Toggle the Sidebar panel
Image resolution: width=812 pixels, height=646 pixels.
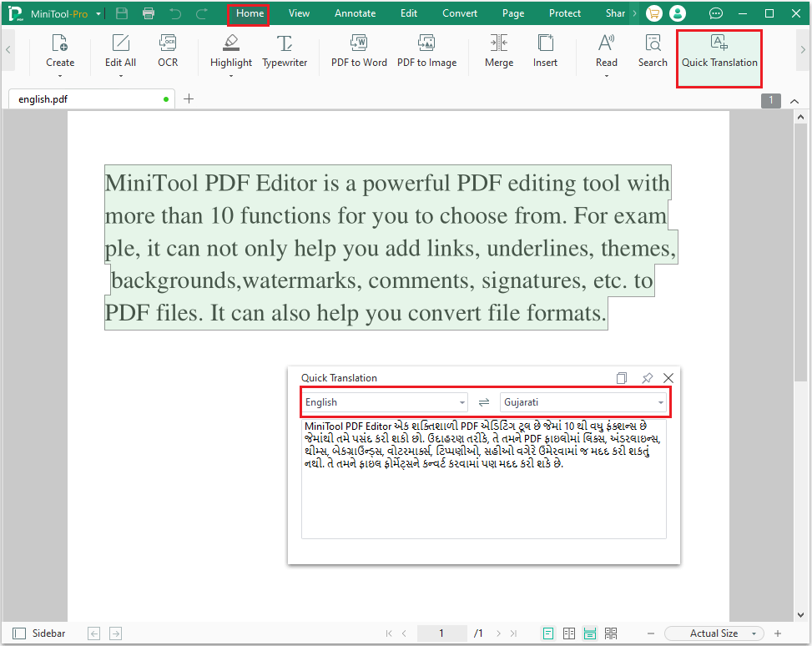(39, 633)
